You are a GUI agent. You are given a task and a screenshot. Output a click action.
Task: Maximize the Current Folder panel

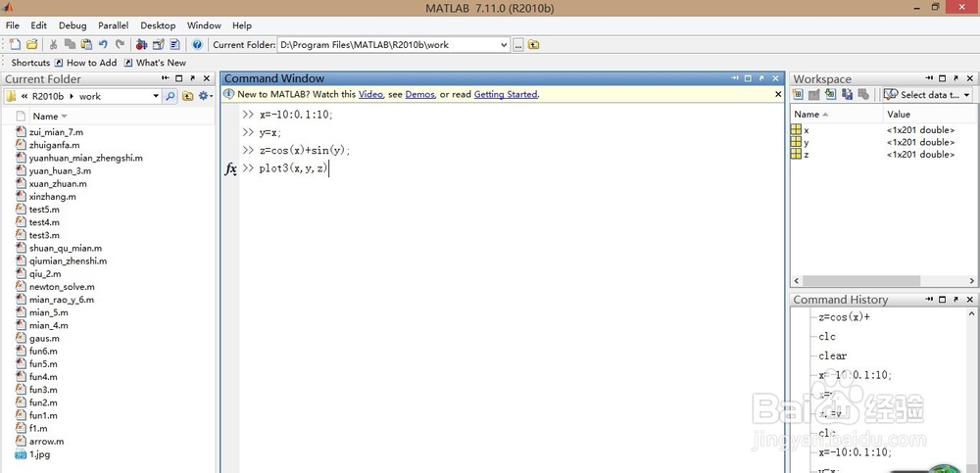pyautogui.click(x=178, y=78)
